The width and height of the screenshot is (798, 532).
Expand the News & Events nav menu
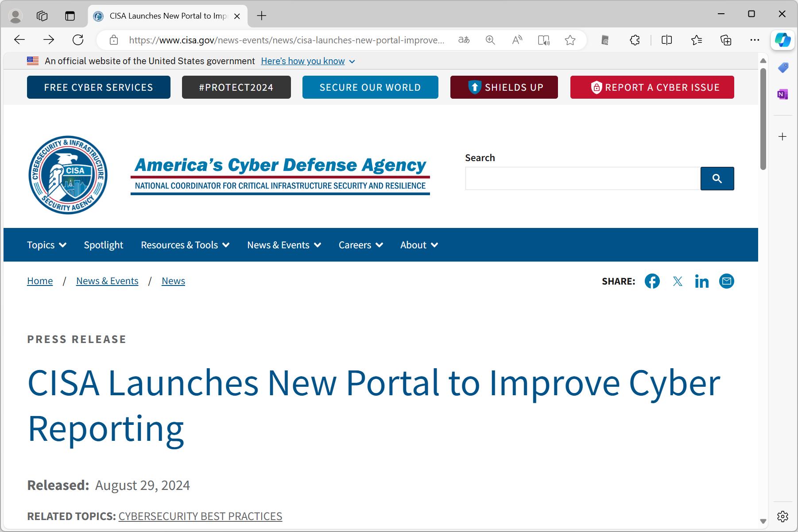tap(284, 245)
